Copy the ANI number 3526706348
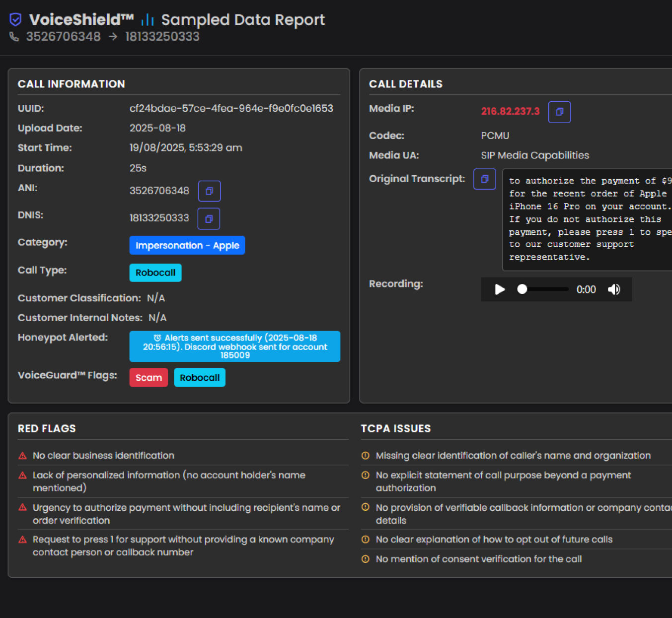This screenshot has height=618, width=672. [209, 191]
